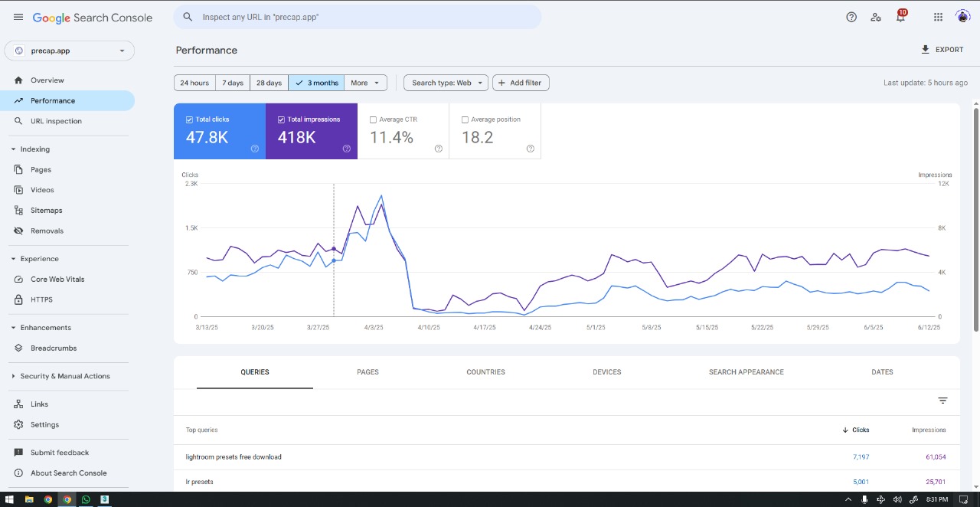Open Search Console Settings
This screenshot has height=507, width=980.
coord(44,425)
